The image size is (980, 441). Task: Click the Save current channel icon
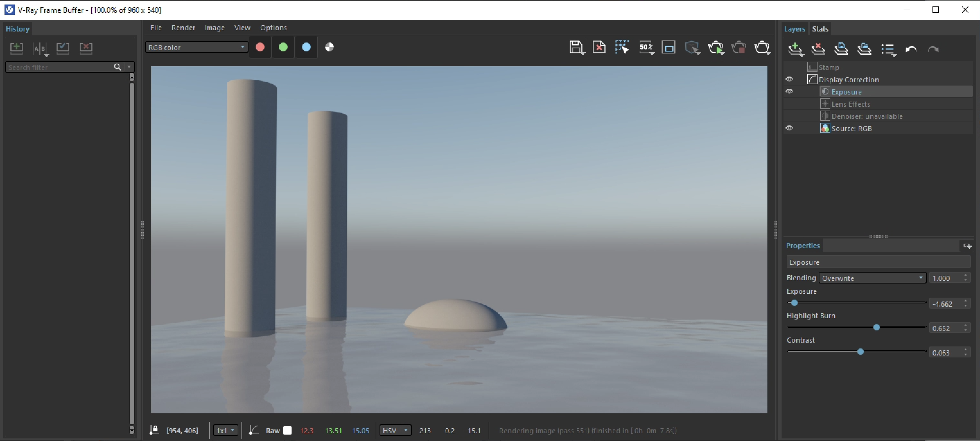(576, 48)
